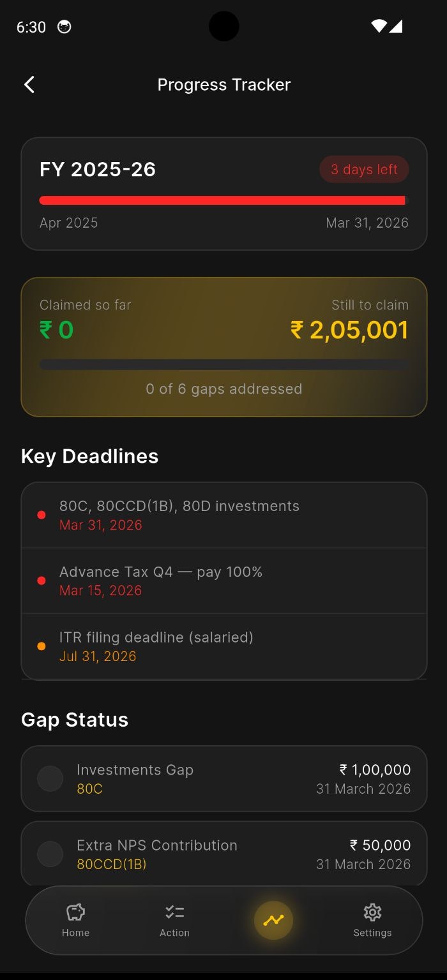The width and height of the screenshot is (447, 980).
Task: Switch to the Home tab label
Action: tap(75, 933)
